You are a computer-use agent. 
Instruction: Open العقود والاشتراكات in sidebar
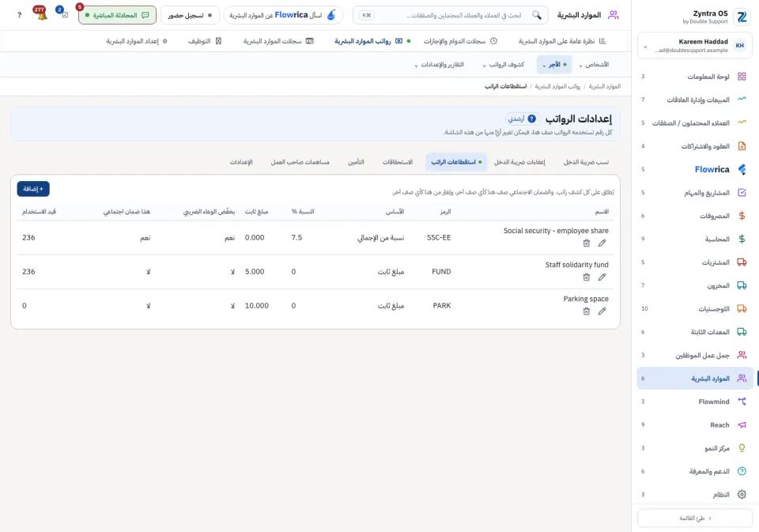[x=695, y=146]
